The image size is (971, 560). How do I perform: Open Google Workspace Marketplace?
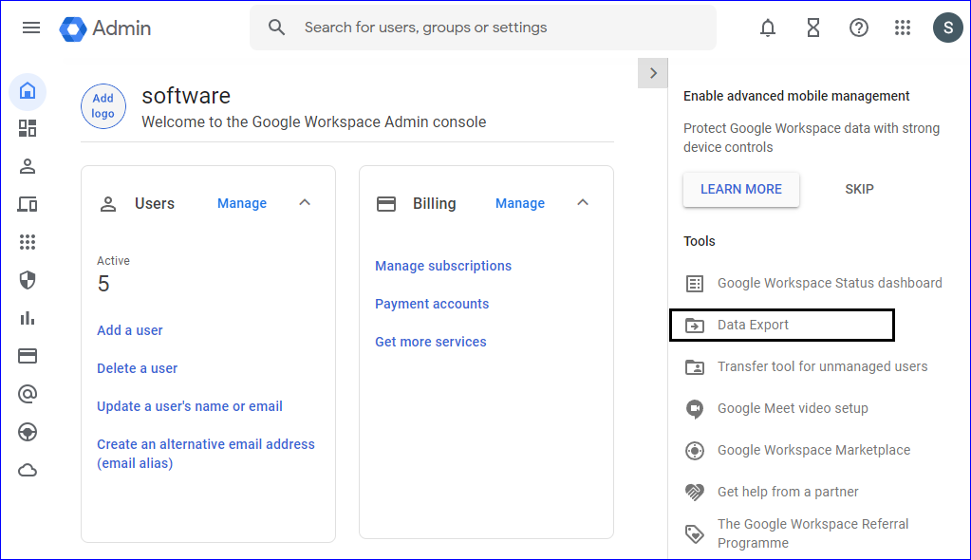click(x=813, y=450)
